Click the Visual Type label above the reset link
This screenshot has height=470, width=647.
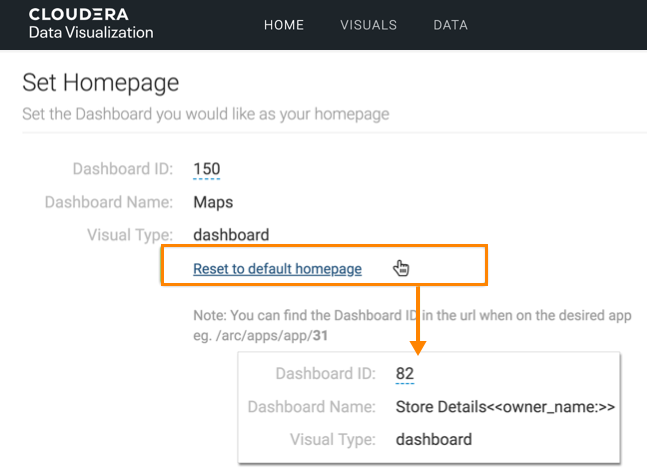pos(130,235)
